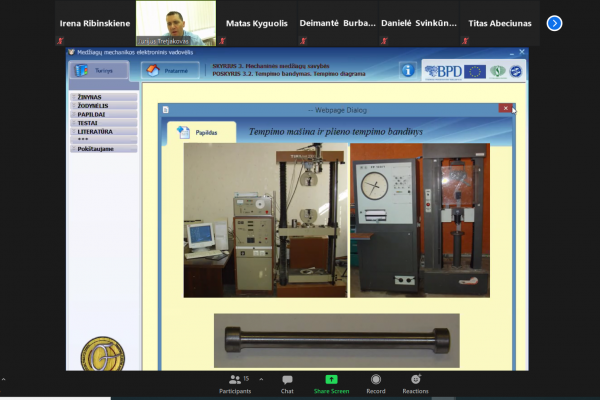Open the Turinys tab
The height and width of the screenshot is (400, 600).
point(99,70)
